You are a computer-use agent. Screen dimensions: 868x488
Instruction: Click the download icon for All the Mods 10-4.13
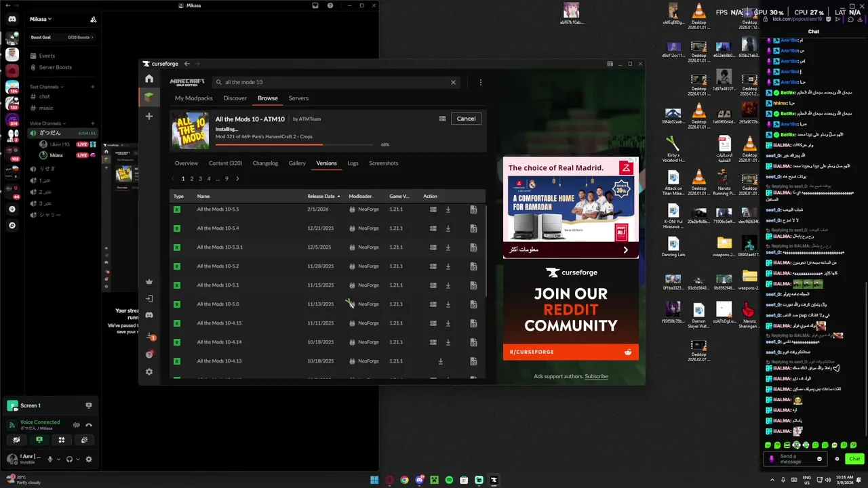tap(441, 361)
